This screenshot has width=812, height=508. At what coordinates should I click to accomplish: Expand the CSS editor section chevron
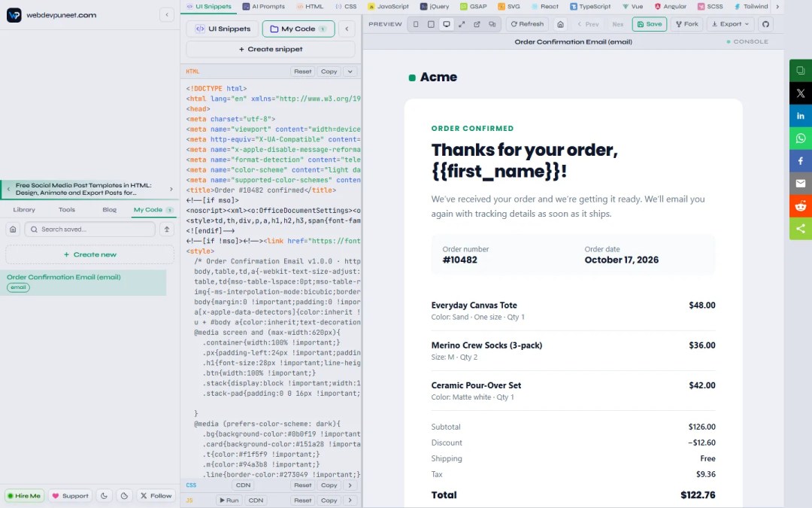click(350, 485)
